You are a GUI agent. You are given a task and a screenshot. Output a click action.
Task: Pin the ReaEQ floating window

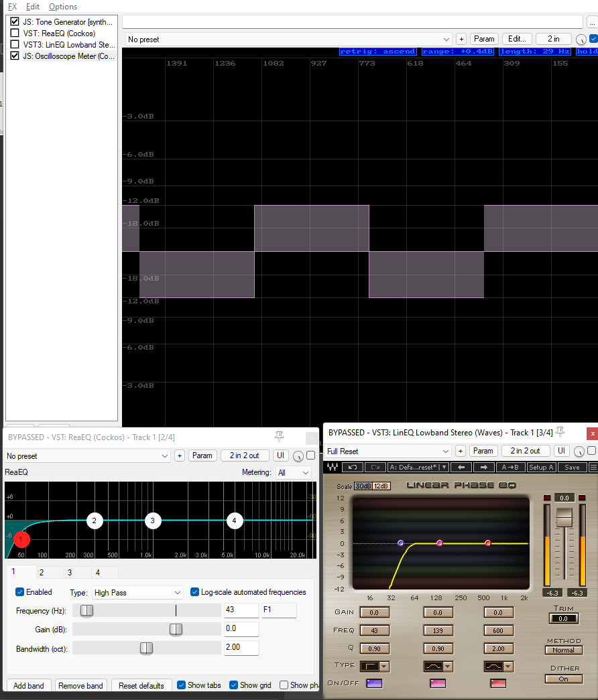point(280,437)
